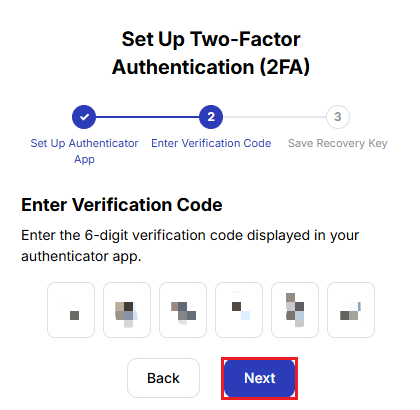Click the step 2 circle indicator
Screen dimensions: 420x410
211,117
